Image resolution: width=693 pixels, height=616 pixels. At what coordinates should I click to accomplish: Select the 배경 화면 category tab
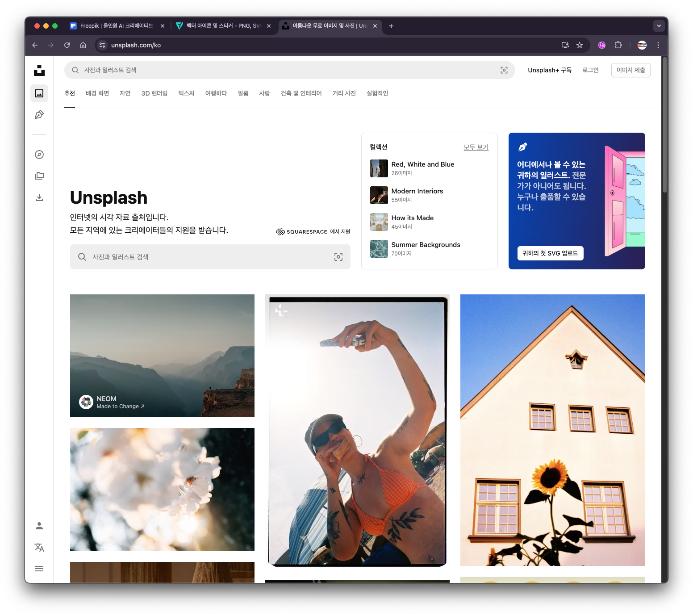pos(97,93)
